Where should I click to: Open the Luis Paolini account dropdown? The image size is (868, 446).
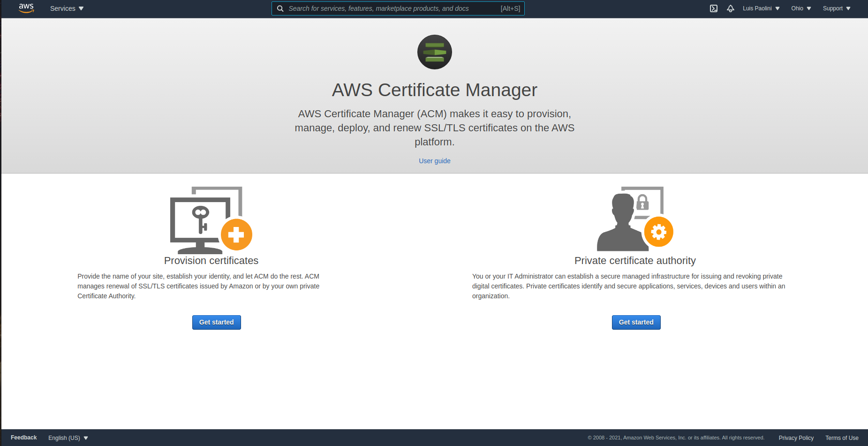761,8
